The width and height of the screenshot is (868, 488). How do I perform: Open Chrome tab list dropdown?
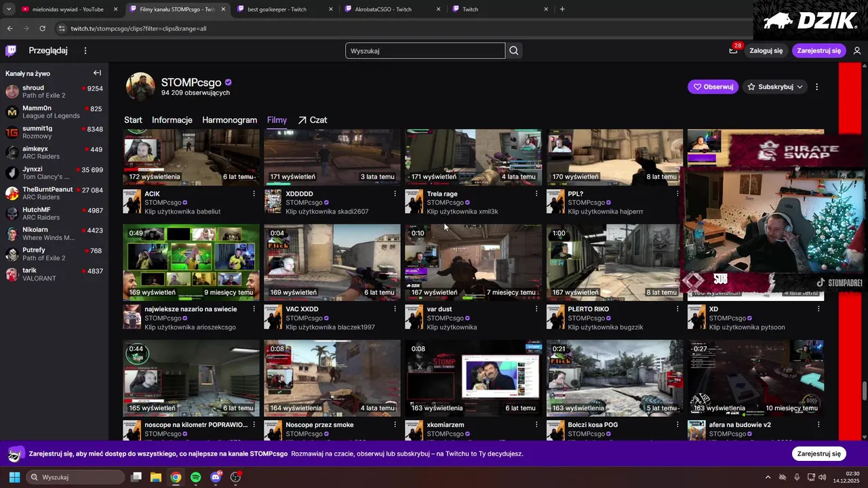9,9
